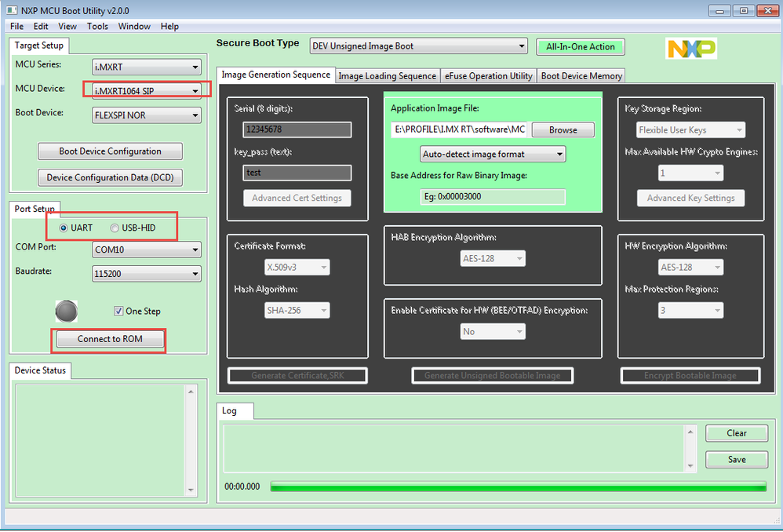The height and width of the screenshot is (532, 783).
Task: Click the app icon in the title bar
Action: coord(12,10)
